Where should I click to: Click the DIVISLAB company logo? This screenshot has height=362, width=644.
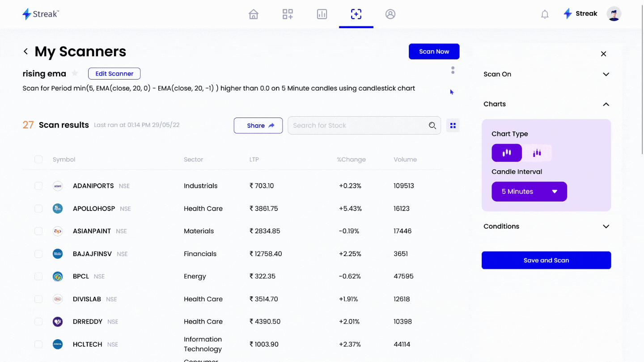coord(58,299)
